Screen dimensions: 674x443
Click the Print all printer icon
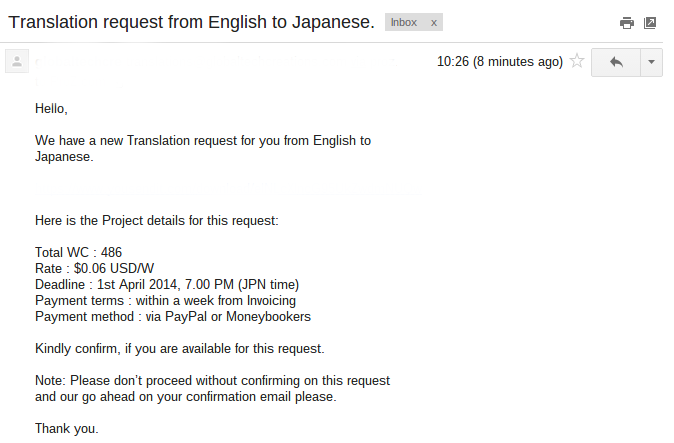626,23
